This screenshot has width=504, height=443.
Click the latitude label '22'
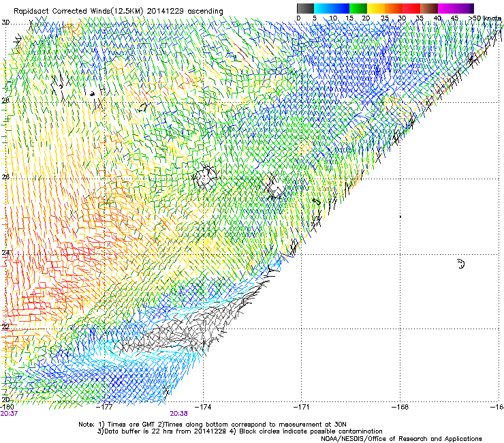tap(5, 326)
